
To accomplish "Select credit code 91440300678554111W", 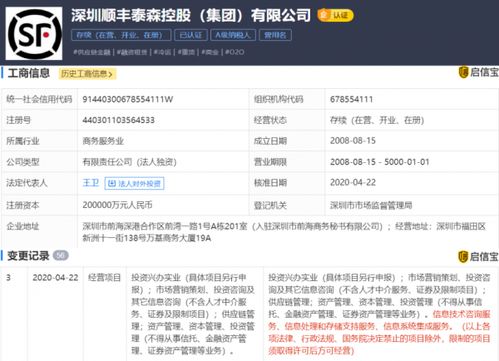I will 128,99.
